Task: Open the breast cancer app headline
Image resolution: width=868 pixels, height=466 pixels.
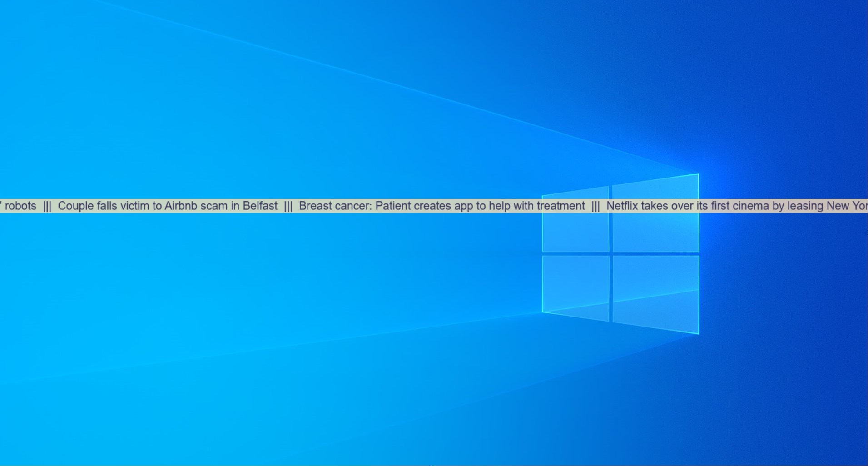Action: 443,206
